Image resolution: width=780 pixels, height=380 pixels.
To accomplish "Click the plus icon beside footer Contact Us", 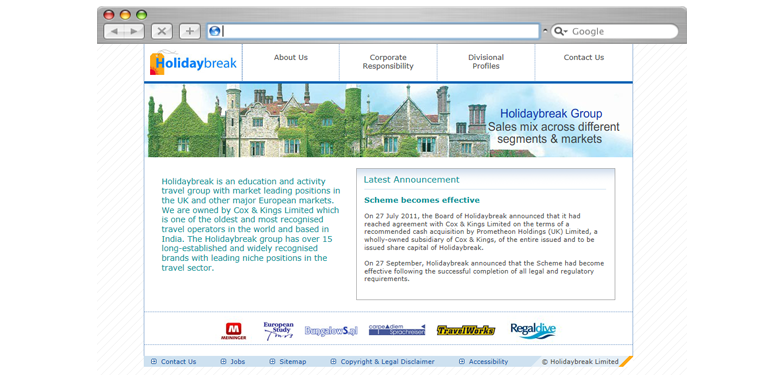I will (x=154, y=362).
